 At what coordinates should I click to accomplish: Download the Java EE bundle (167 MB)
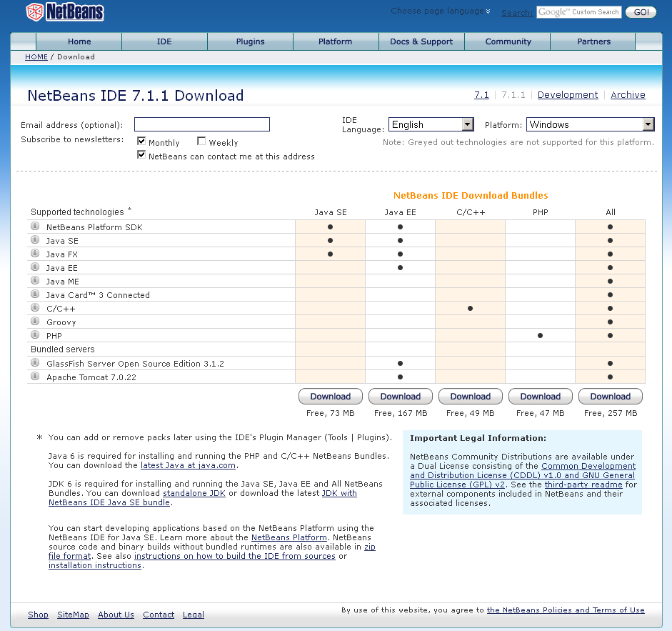click(x=400, y=397)
